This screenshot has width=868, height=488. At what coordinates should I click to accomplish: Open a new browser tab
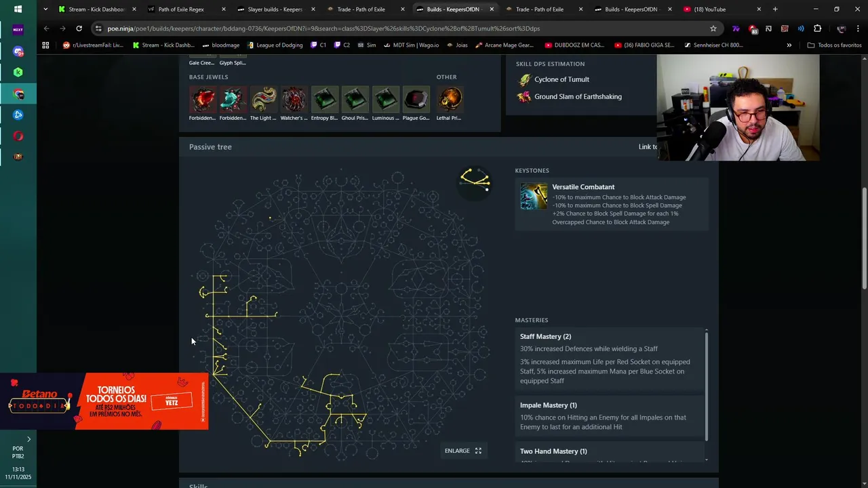tap(775, 9)
